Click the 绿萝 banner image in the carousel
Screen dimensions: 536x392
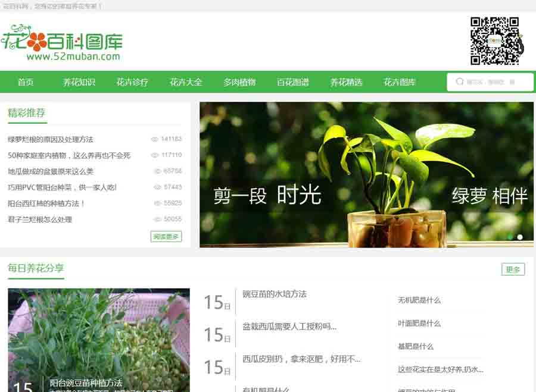tap(366, 175)
